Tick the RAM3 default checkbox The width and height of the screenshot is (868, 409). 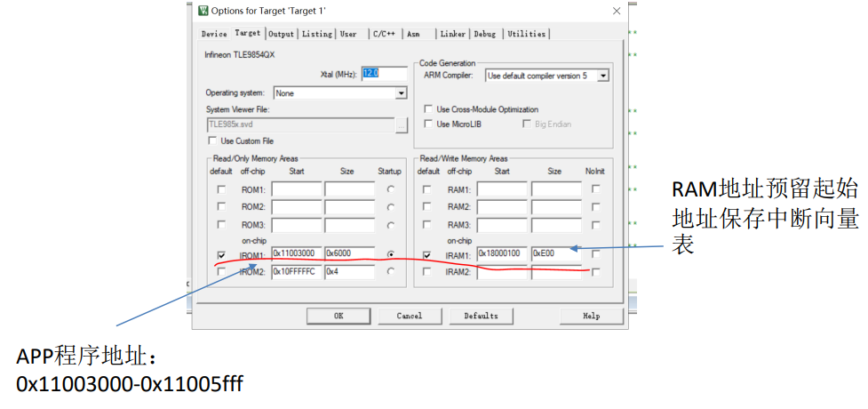(426, 225)
